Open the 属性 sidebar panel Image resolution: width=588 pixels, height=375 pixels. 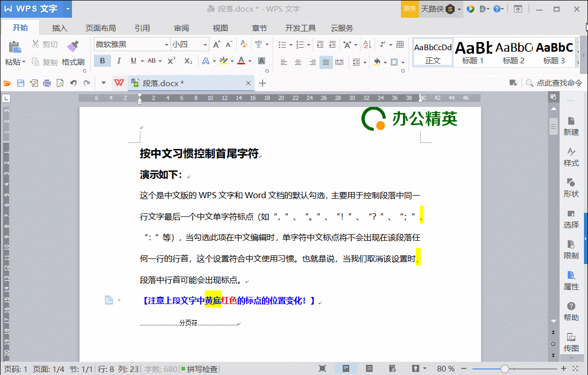point(571,281)
